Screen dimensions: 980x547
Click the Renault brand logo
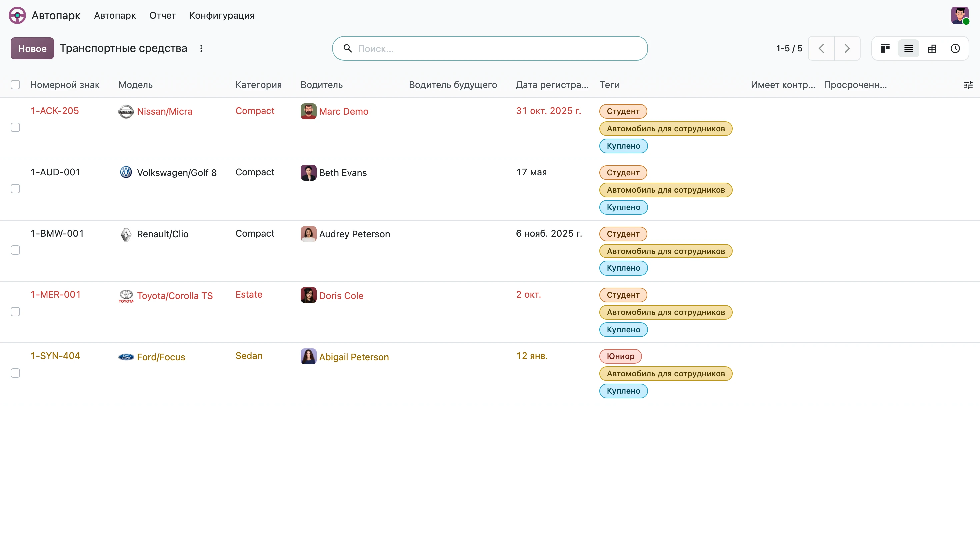(126, 234)
